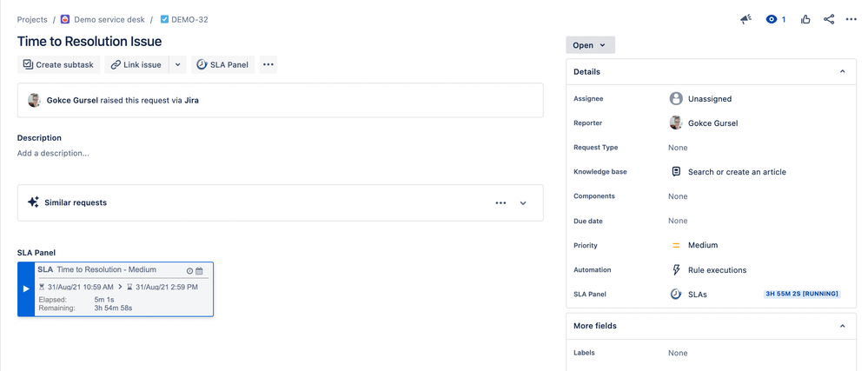
Task: Open top-right more actions menu
Action: pyautogui.click(x=851, y=19)
